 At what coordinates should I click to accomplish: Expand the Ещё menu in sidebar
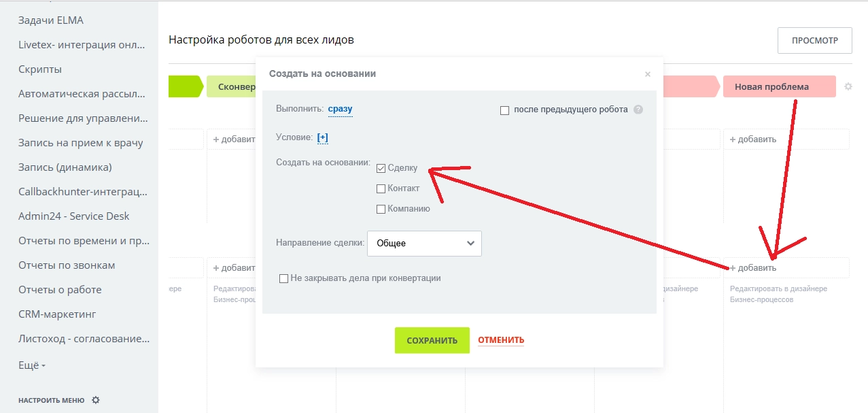tap(32, 365)
